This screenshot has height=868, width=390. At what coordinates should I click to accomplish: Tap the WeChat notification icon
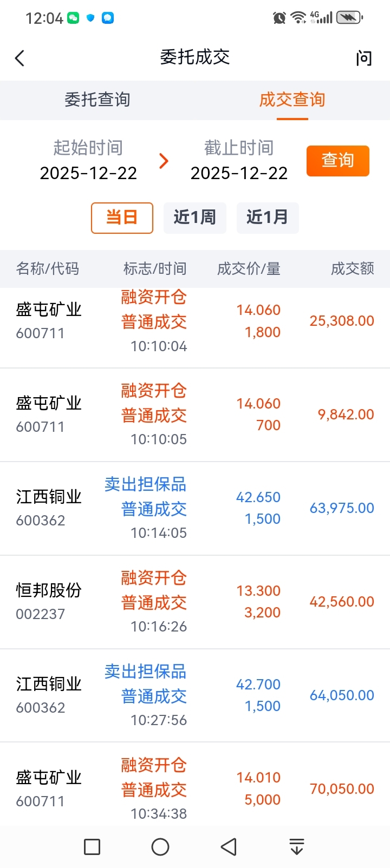(73, 18)
